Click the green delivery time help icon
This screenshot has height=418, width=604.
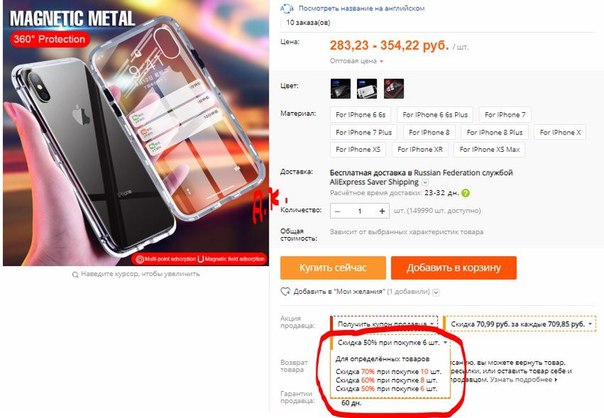click(x=465, y=193)
